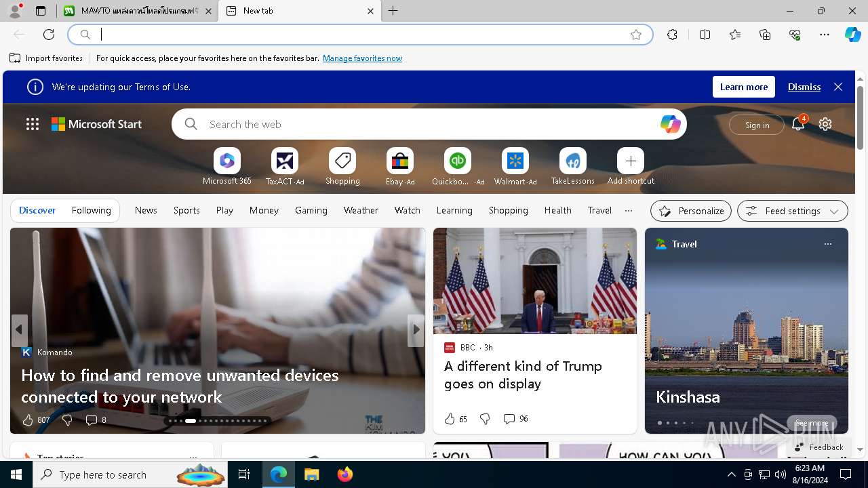Open the notifications bell
Viewport: 868px width, 488px height.
[798, 124]
